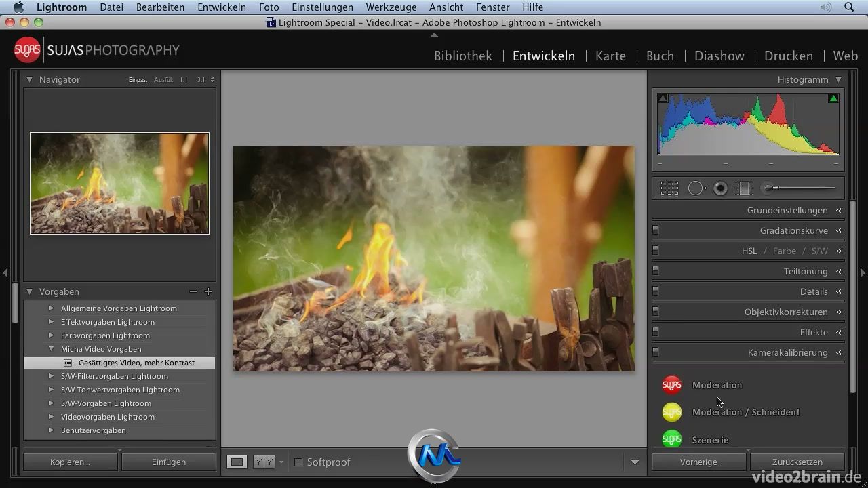Viewport: 868px width, 488px height.
Task: Toggle Details panel switch
Action: (x=655, y=291)
